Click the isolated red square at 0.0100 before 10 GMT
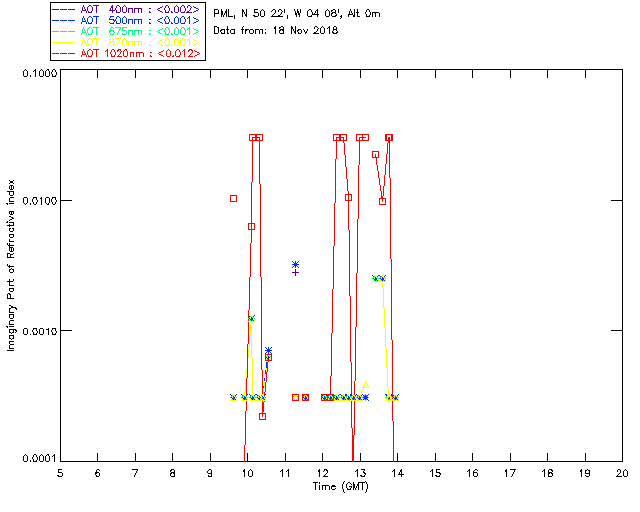The image size is (640, 512). [233, 198]
